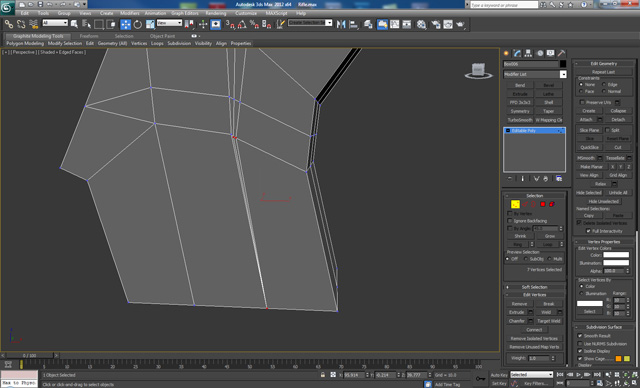640x388 pixels.
Task: Select the SubObj preview selection radio
Action: coord(525,259)
